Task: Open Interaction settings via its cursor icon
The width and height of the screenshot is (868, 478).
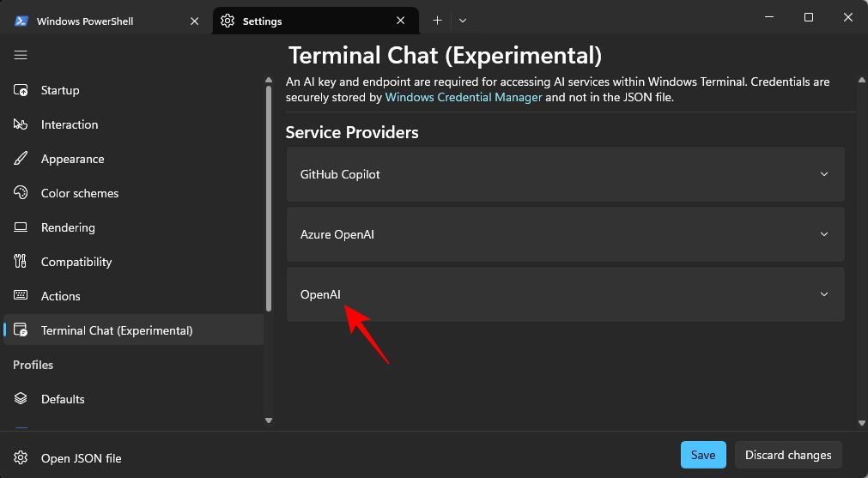Action: tap(21, 124)
